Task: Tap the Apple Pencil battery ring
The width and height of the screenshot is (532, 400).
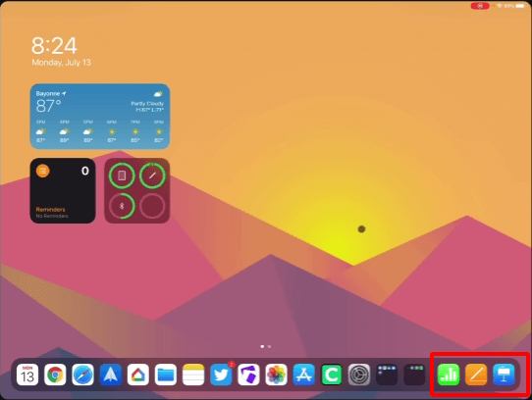Action: coord(152,175)
